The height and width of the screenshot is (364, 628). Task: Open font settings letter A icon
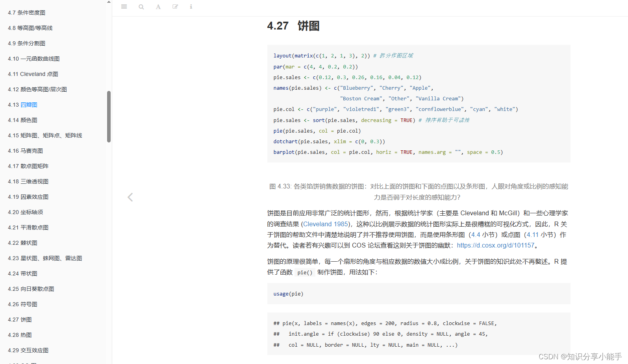point(158,7)
